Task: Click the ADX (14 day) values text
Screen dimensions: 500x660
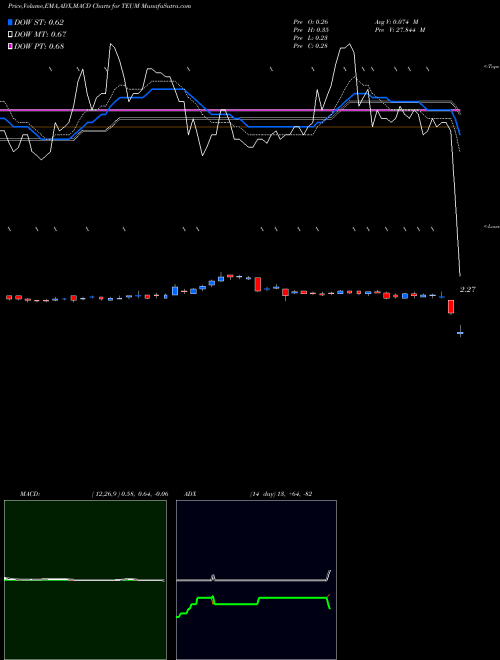Action: click(281, 494)
